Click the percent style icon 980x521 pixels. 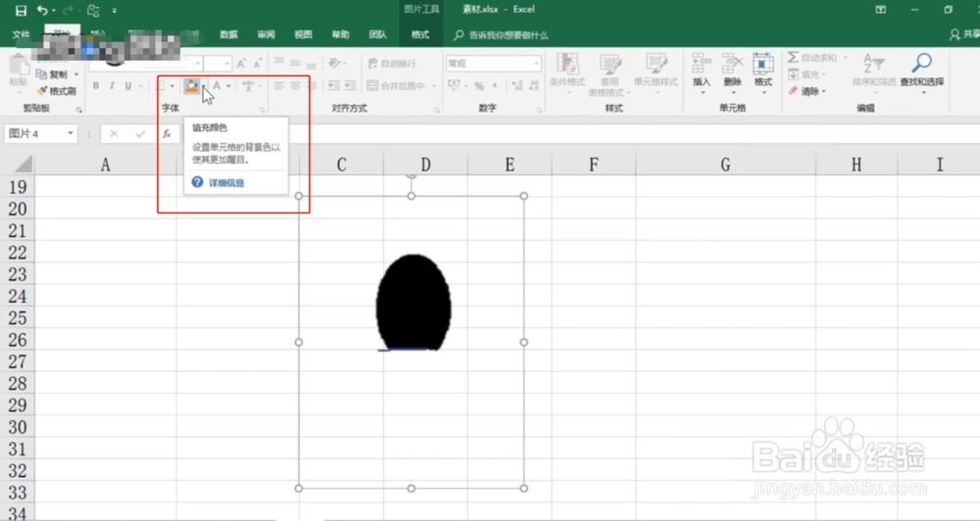click(479, 85)
